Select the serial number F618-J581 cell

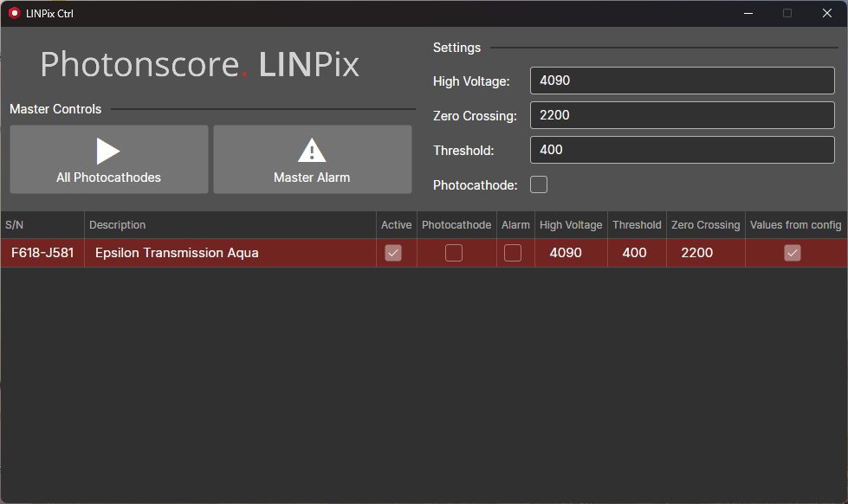tap(42, 253)
